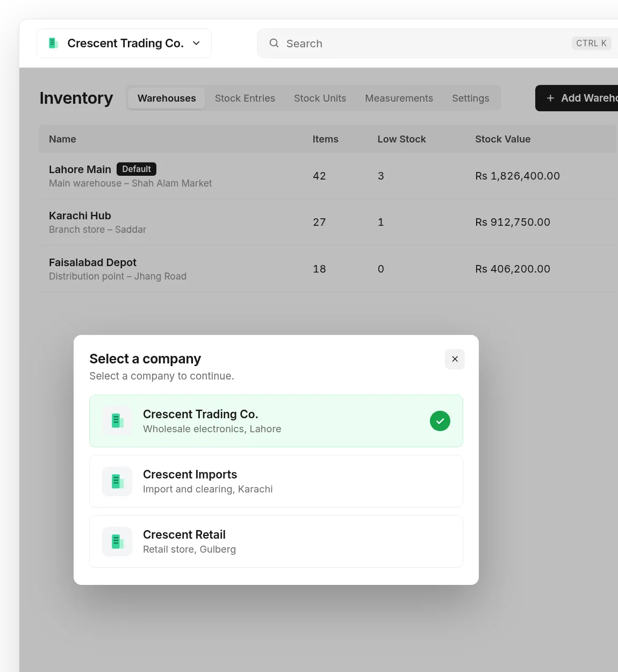Click the building icon beside Crescent Retail
This screenshot has width=618, height=672.
[x=117, y=541]
